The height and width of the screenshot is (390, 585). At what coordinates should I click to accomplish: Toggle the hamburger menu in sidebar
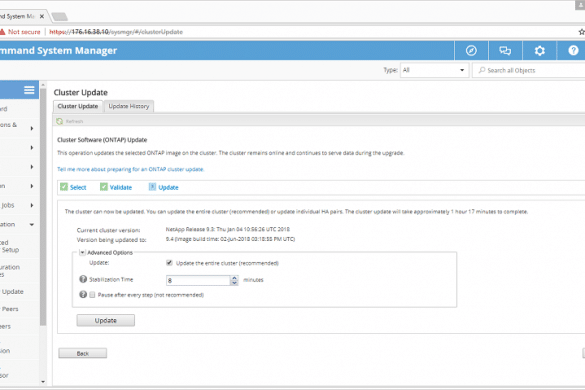pos(29,90)
